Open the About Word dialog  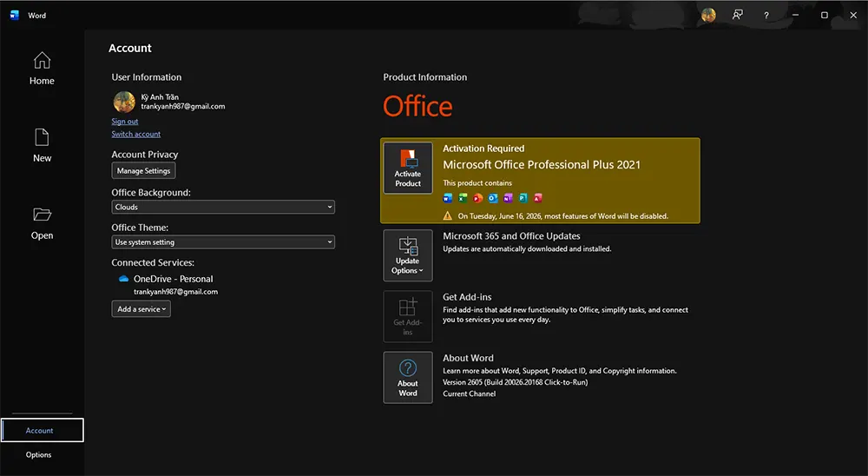(x=408, y=377)
